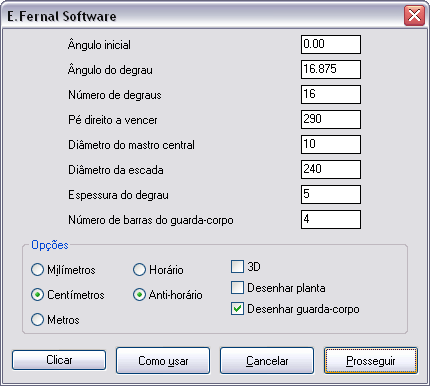This screenshot has width=430, height=386.
Task: Click the Ângulo inicial input field
Action: (331, 44)
